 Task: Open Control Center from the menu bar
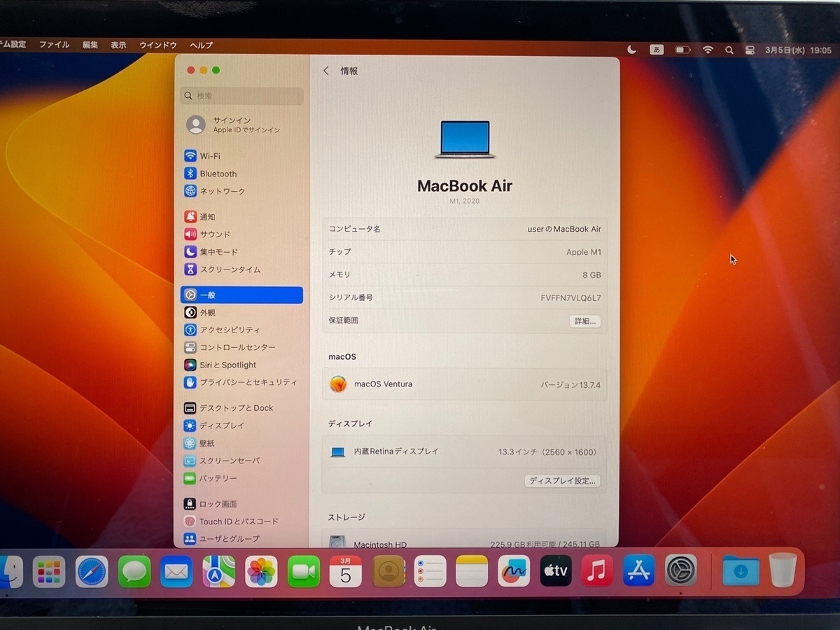[x=750, y=50]
